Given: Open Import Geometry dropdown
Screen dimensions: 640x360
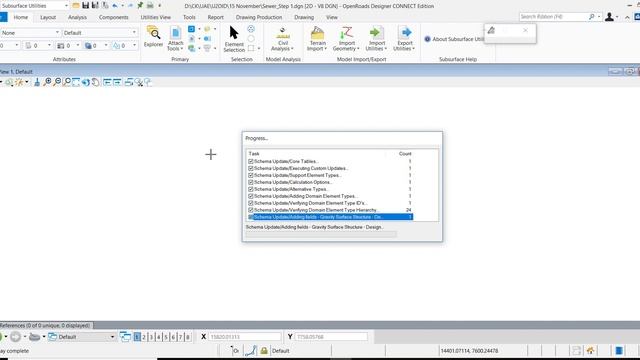Looking at the screenshot, I should 346,39.
